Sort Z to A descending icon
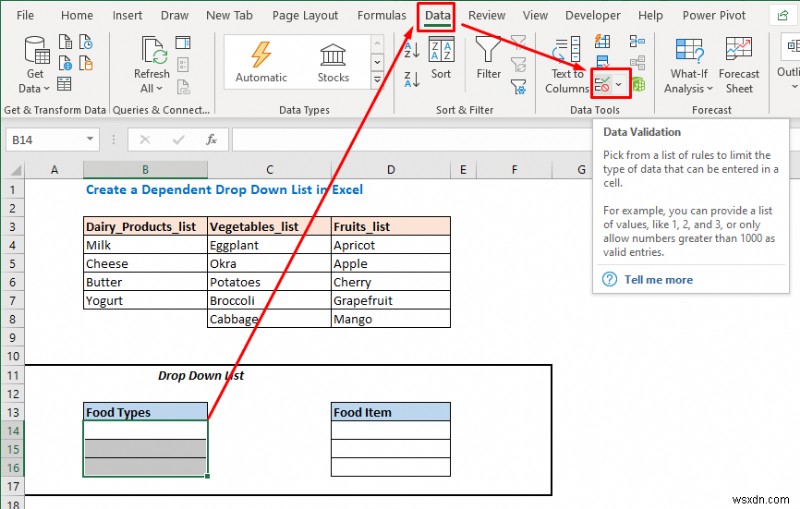Screen dimensions: 800x509 click(412, 80)
